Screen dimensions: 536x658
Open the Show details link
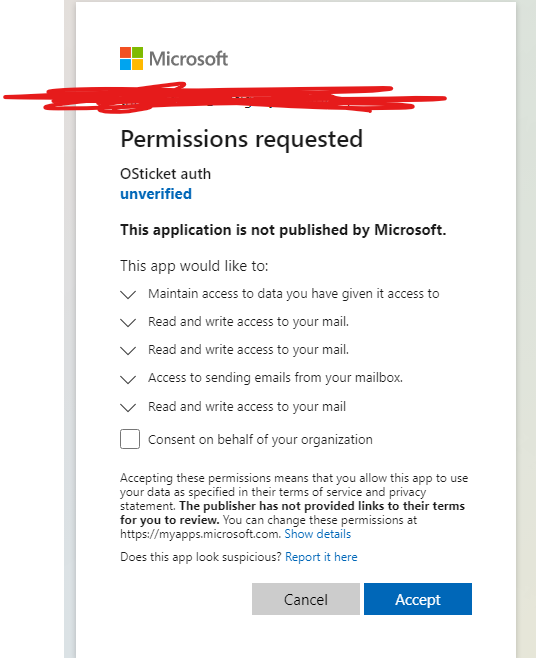[318, 534]
